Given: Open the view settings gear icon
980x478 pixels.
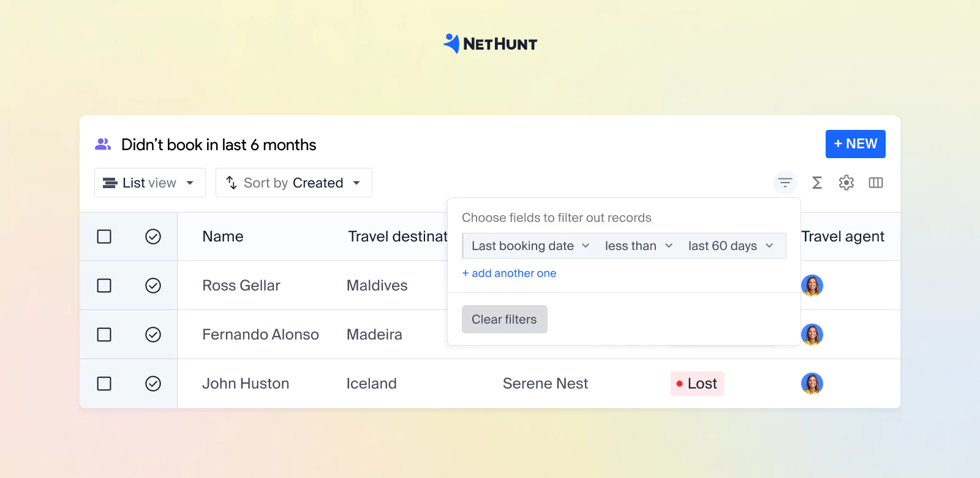Looking at the screenshot, I should point(846,183).
